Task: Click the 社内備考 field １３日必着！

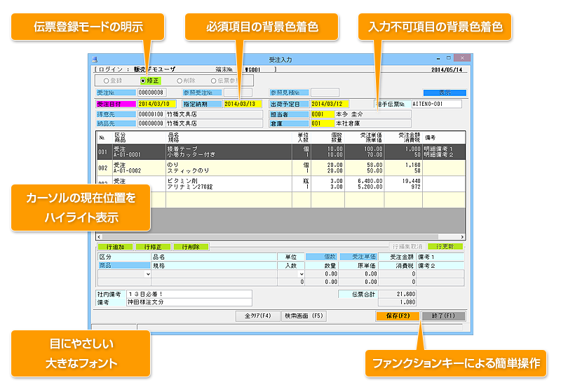Action: pyautogui.click(x=189, y=294)
